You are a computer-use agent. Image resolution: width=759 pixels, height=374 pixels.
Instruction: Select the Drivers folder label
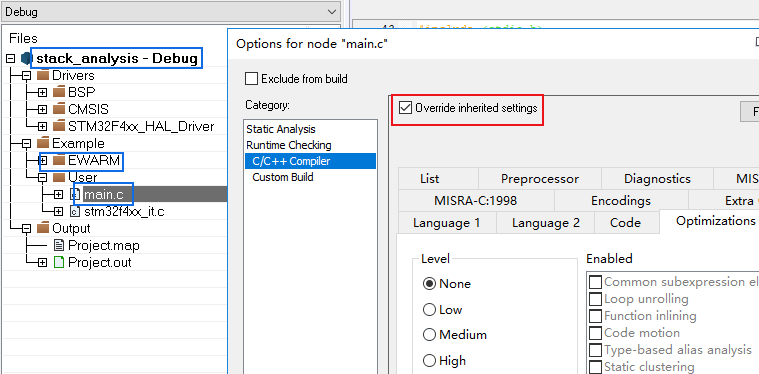click(x=73, y=75)
